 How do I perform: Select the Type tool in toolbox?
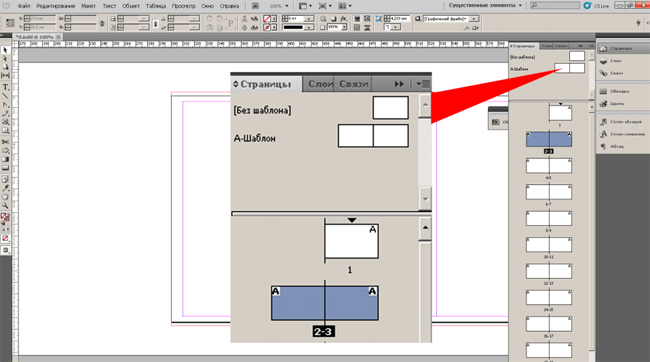pyautogui.click(x=5, y=87)
